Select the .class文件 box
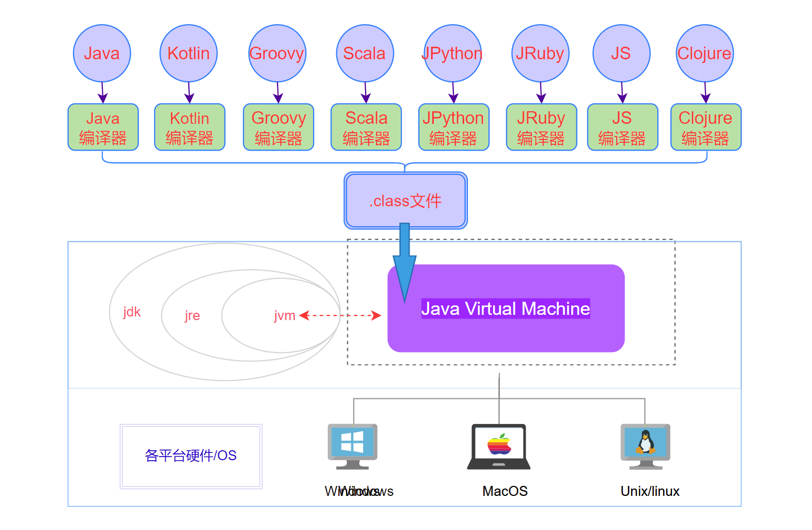Viewport: 812px width, 530px height. 405,200
